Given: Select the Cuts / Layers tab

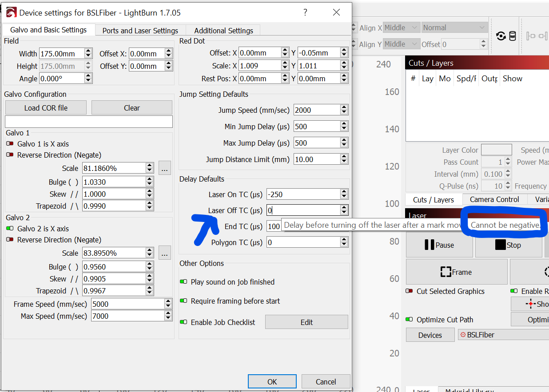Looking at the screenshot, I should click(x=434, y=200).
